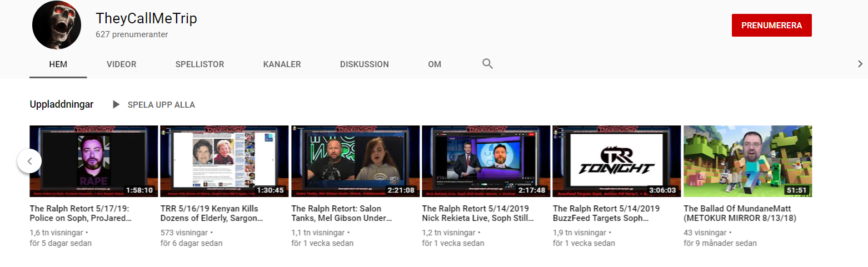Click the 51:51 duration badge
The width and height of the screenshot is (868, 267).
click(x=798, y=190)
